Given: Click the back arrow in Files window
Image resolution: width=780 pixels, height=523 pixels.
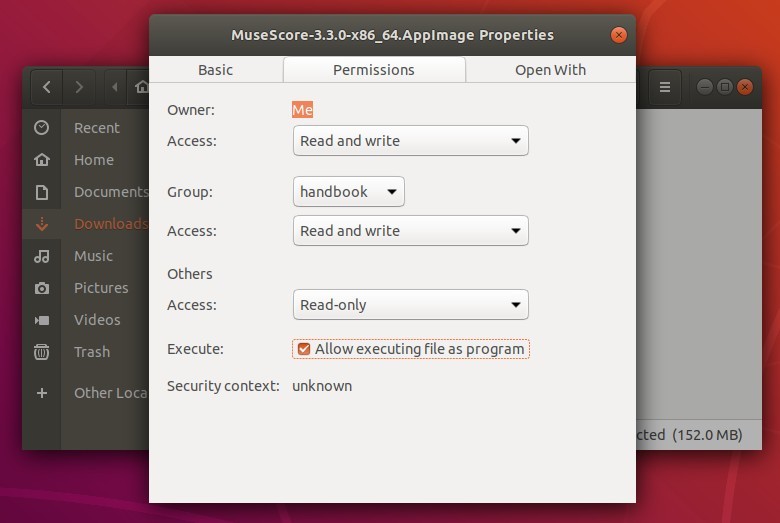Looking at the screenshot, I should click(x=47, y=87).
